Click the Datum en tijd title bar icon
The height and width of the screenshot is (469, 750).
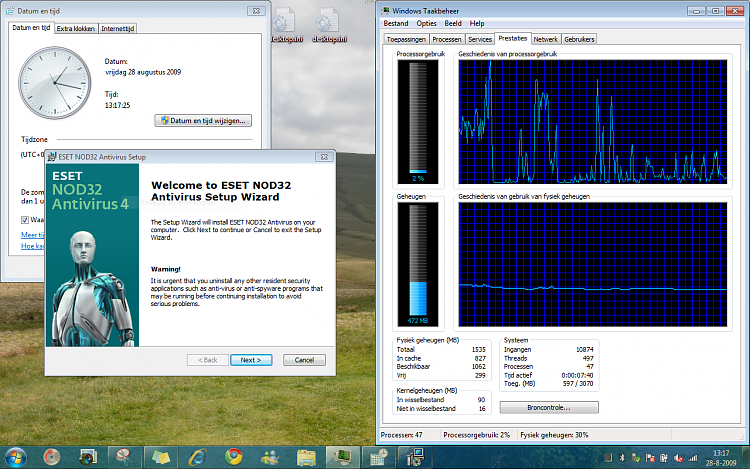[10, 11]
